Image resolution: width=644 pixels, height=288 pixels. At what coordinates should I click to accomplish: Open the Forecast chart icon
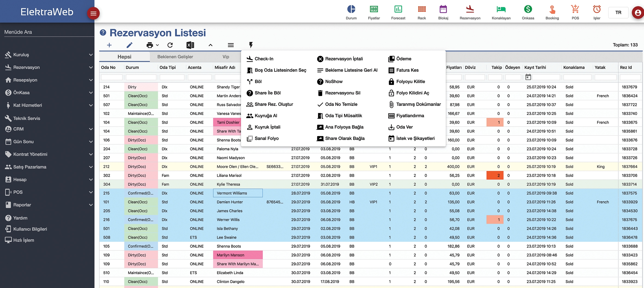tap(398, 10)
